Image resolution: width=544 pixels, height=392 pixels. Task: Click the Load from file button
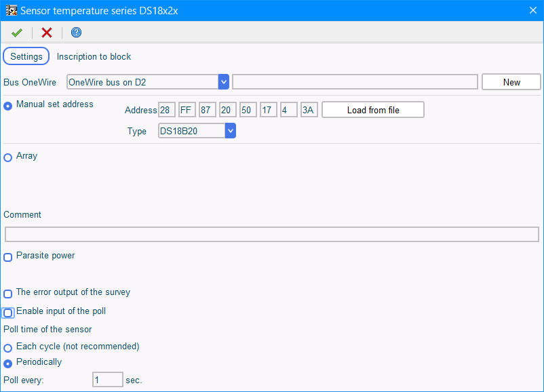click(373, 110)
